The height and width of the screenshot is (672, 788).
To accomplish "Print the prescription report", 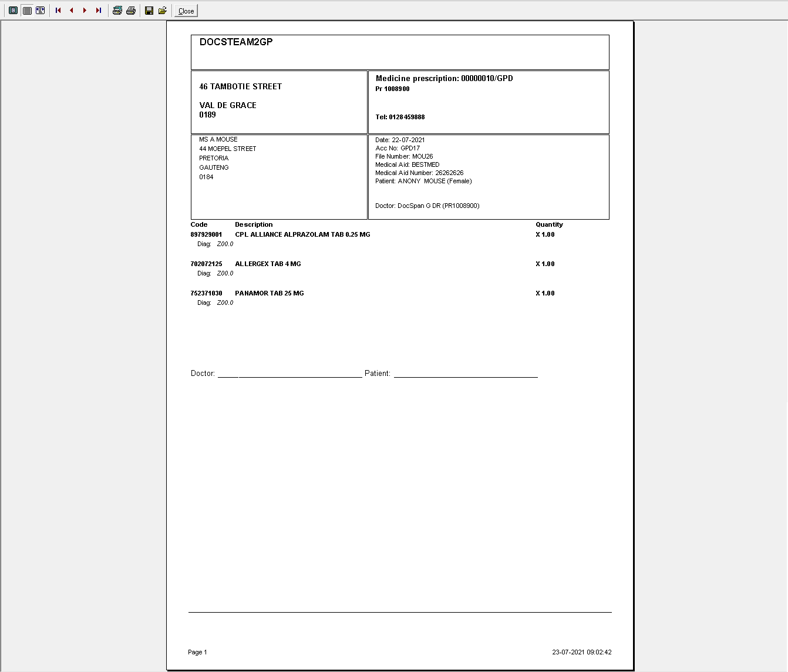I will tap(131, 11).
